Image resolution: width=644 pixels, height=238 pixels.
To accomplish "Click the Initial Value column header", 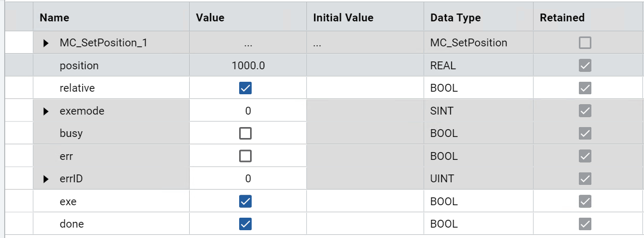I will (343, 18).
